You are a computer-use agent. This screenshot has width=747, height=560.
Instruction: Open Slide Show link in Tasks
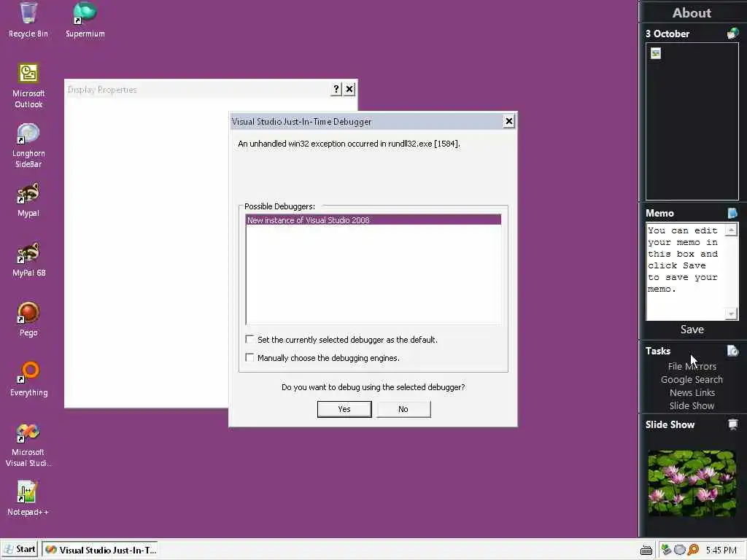click(x=692, y=405)
